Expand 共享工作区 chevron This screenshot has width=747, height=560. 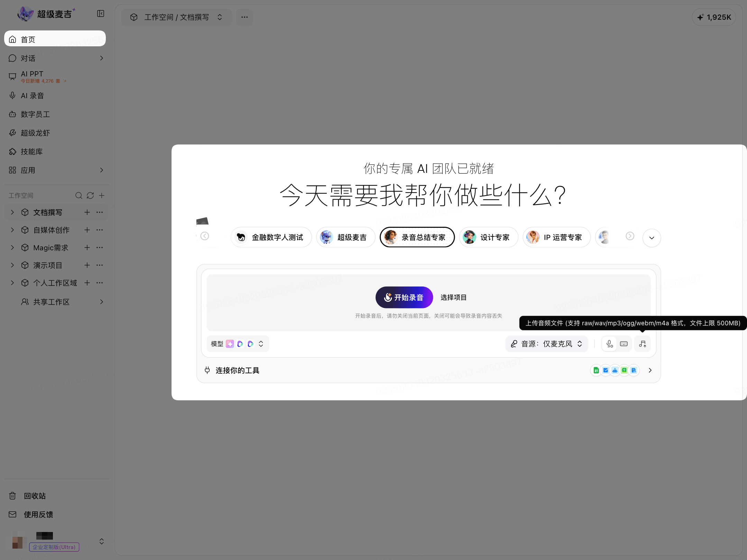click(x=101, y=302)
